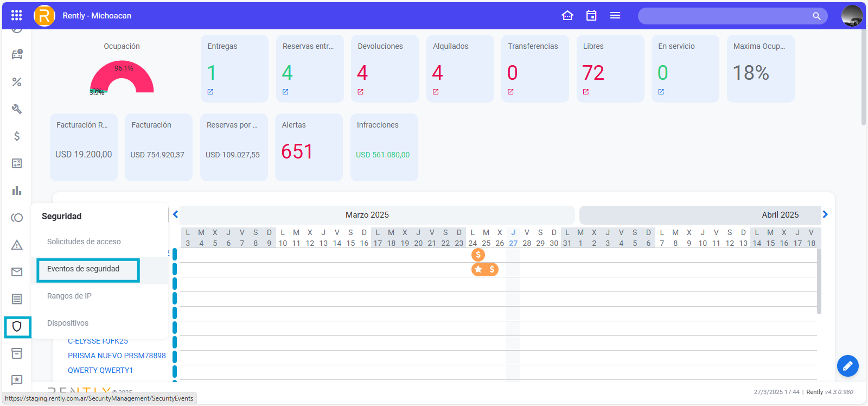The width and height of the screenshot is (868, 406).
Task: Click the search input field
Action: click(727, 16)
